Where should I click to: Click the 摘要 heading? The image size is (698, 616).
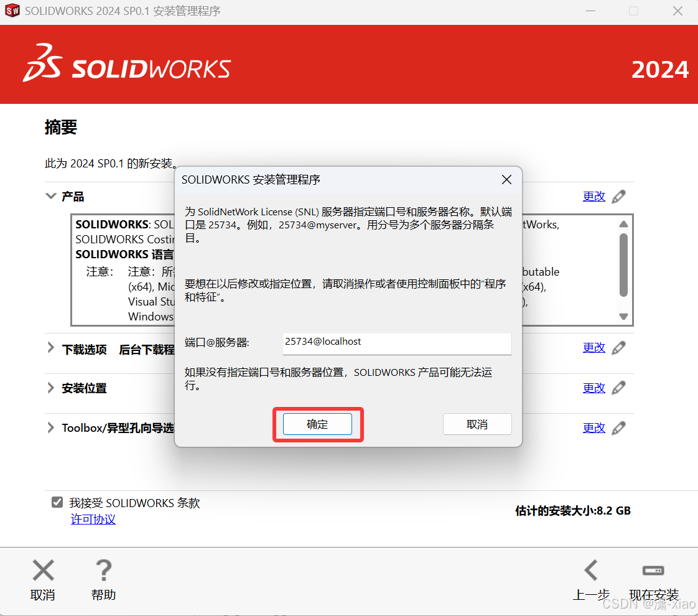[x=61, y=128]
